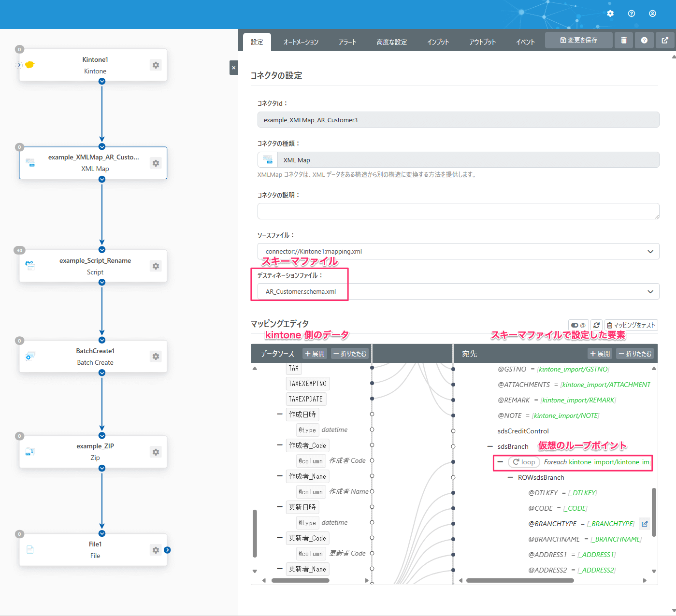Screen dimensions: 676x616
Task: Expand all destination nodes with 展開
Action: [x=600, y=354]
